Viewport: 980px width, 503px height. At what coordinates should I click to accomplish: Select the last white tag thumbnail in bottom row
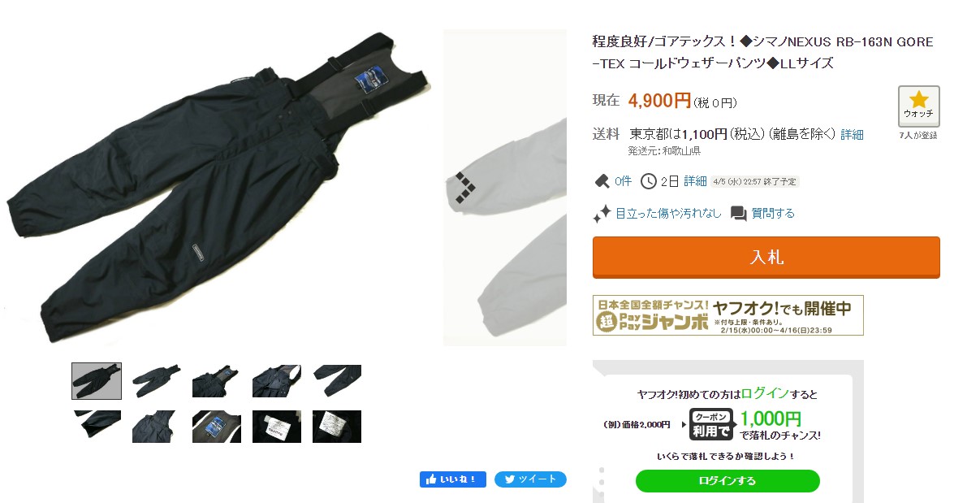(x=337, y=427)
